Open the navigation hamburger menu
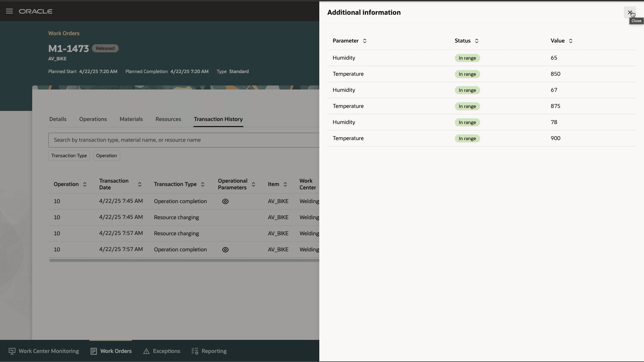 click(x=9, y=11)
